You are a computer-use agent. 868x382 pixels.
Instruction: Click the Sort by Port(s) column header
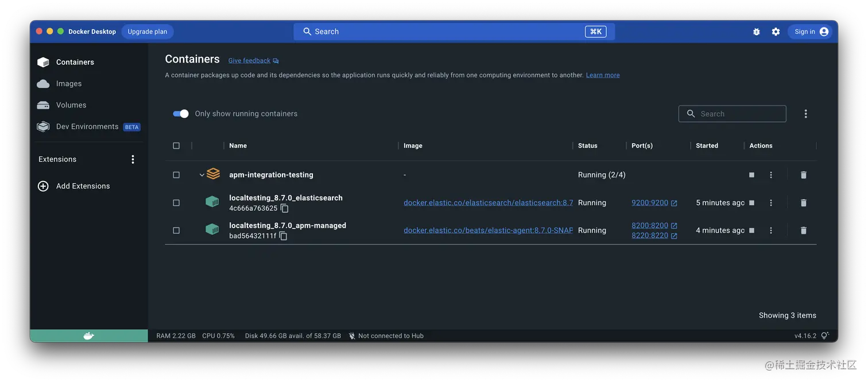point(642,146)
